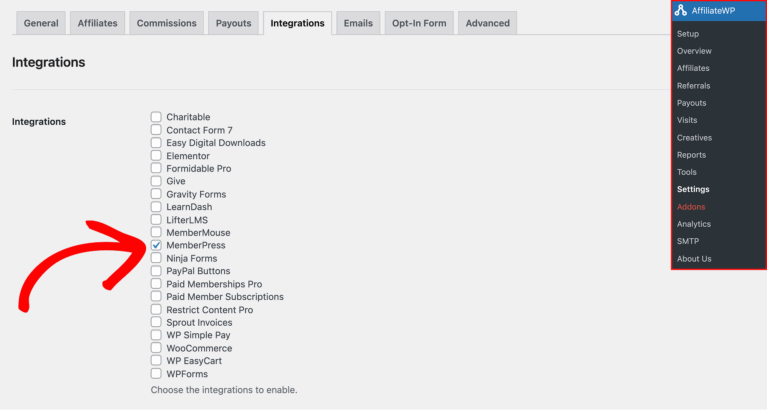Select the LearnDash integration checkbox
767x410 pixels.
156,207
